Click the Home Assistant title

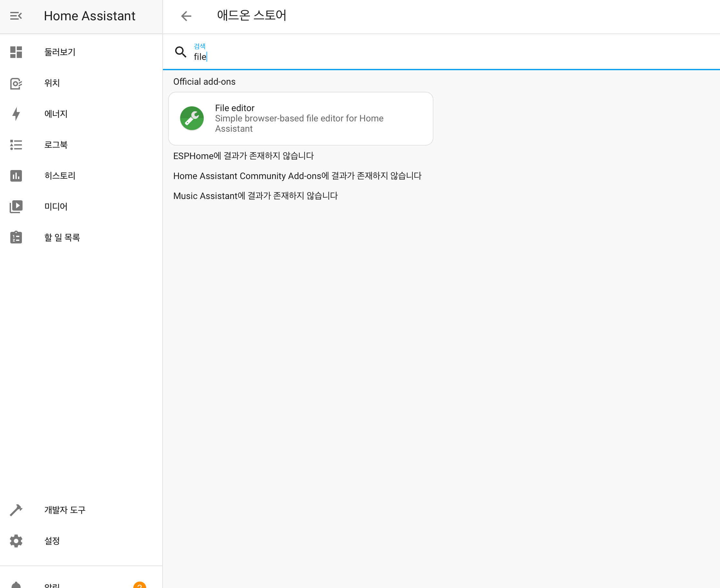(90, 16)
